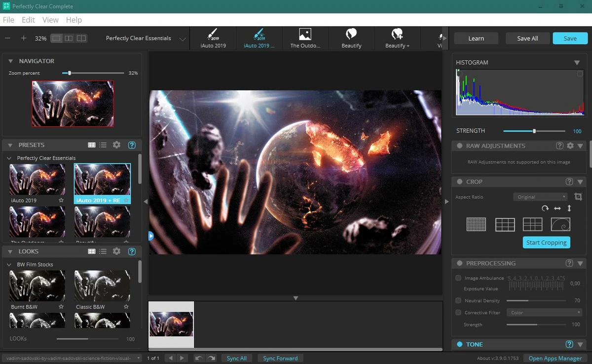Toggle the Crop section on/off dot
Screen dimensions: 592x364
459,182
